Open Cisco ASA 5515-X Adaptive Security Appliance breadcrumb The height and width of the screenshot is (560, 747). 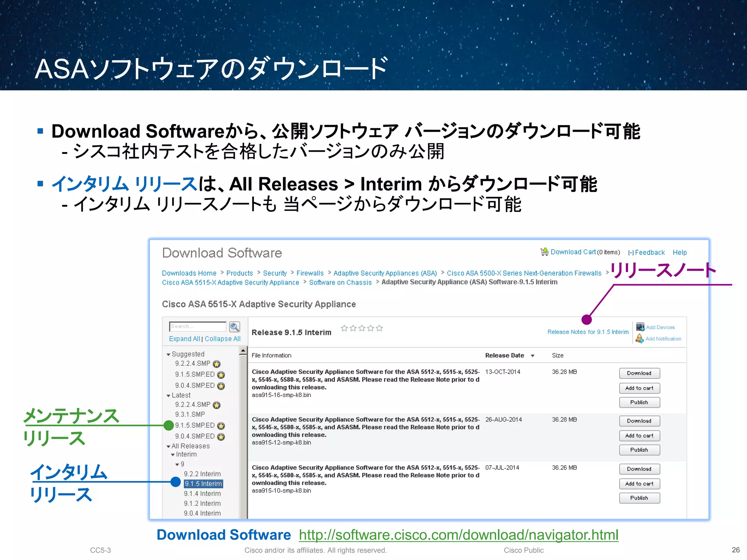231,283
